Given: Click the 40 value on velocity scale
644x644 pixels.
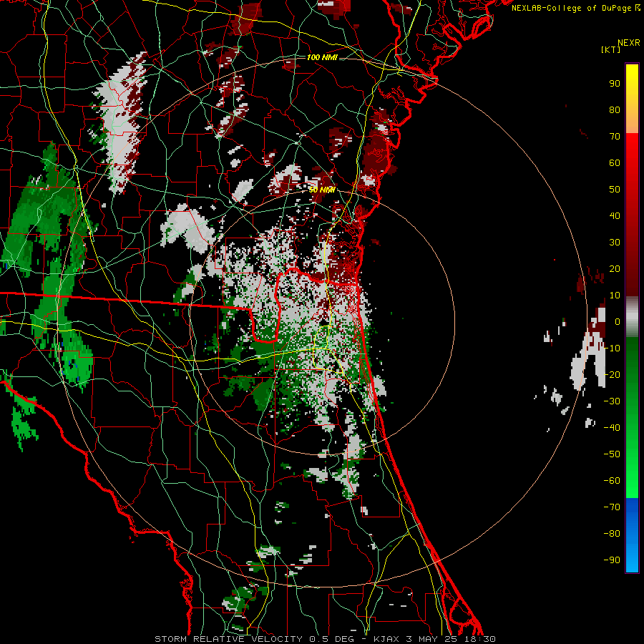Looking at the screenshot, I should [615, 216].
